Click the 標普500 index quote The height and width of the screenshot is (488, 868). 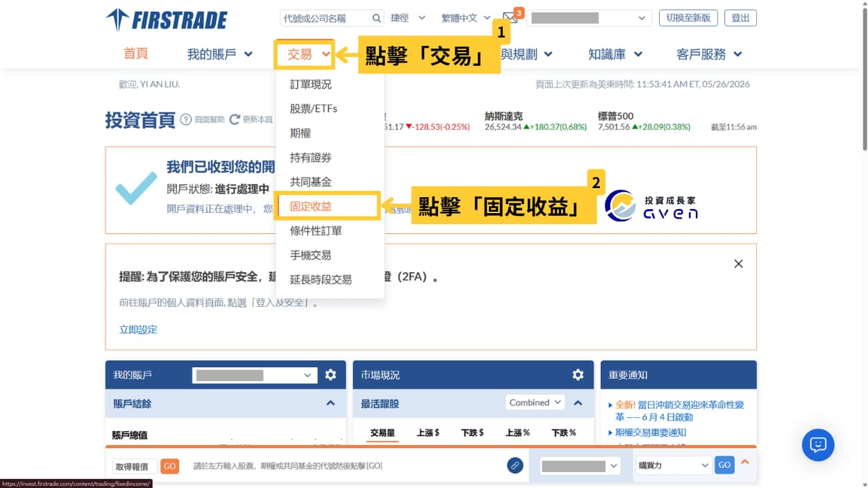pyautogui.click(x=644, y=121)
